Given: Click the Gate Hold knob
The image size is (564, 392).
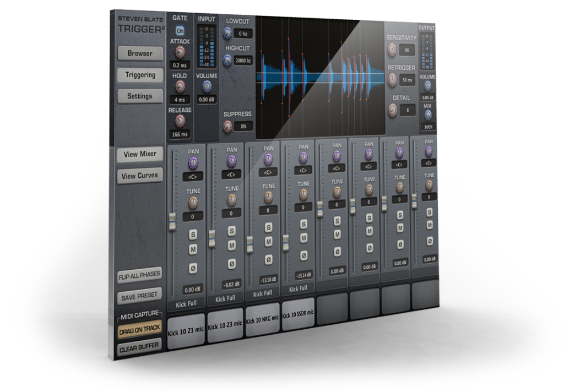Looking at the screenshot, I should [x=180, y=87].
